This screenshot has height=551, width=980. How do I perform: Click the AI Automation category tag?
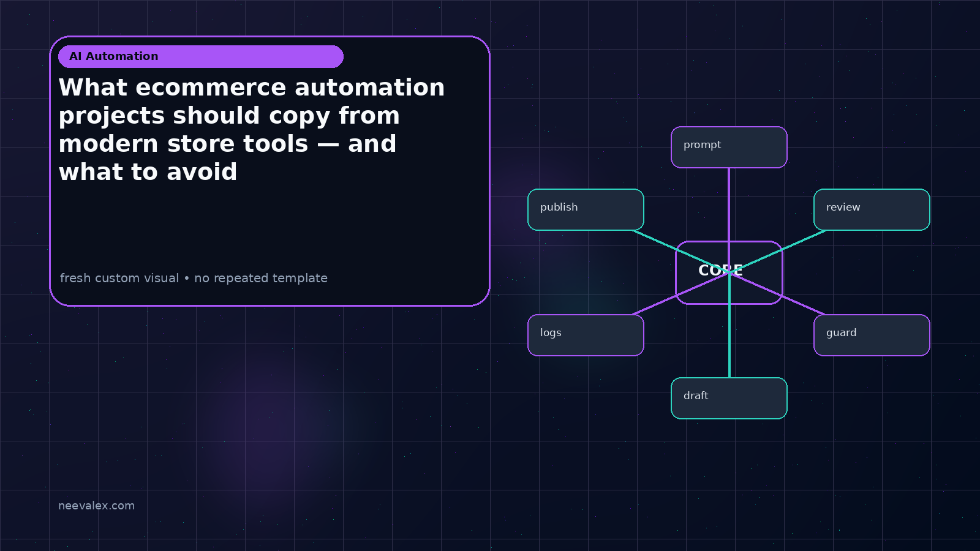tap(201, 56)
